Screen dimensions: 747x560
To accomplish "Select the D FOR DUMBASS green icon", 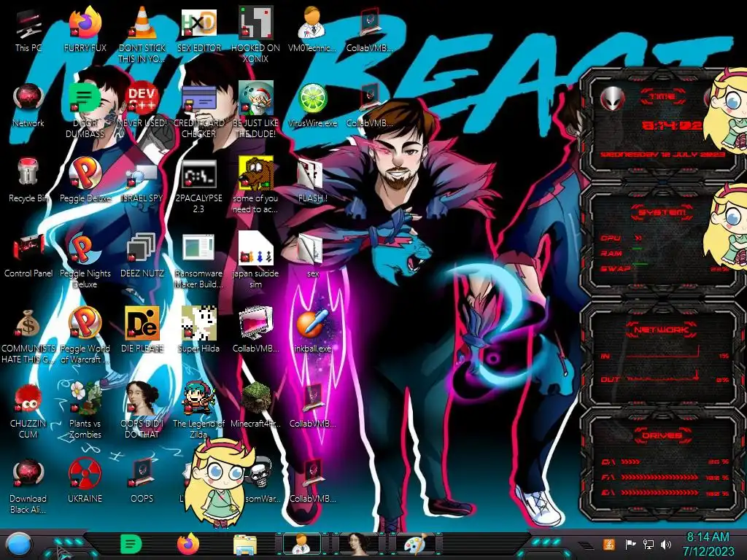I will click(85, 111).
